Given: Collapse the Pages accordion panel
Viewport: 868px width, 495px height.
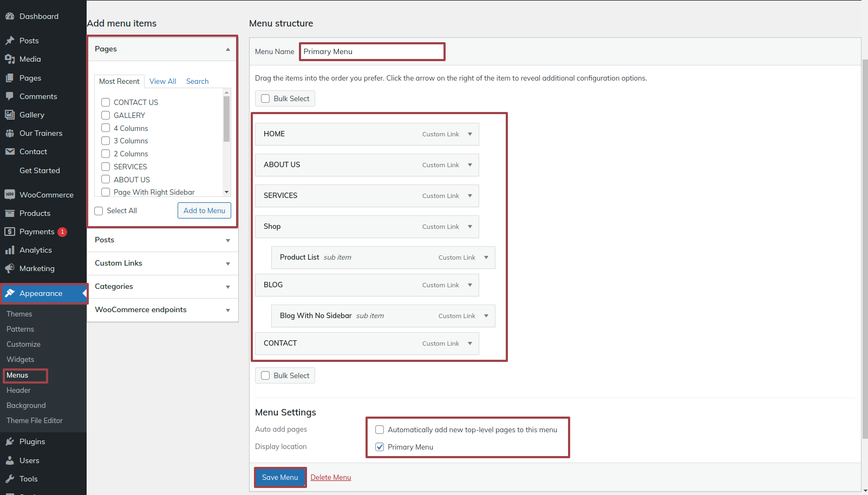Looking at the screenshot, I should [228, 49].
